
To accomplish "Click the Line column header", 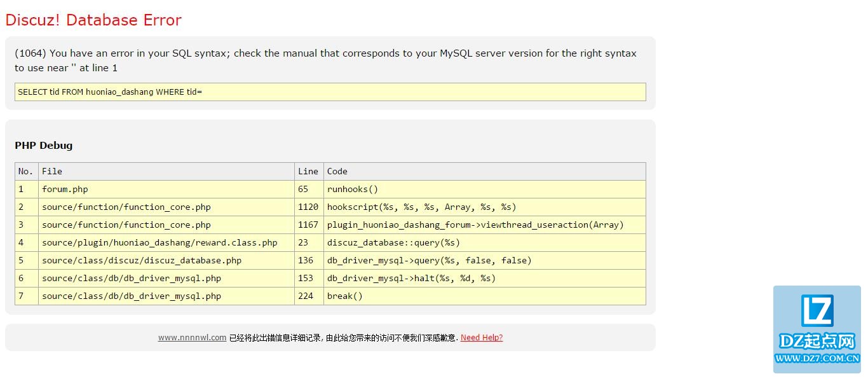I will coord(309,171).
